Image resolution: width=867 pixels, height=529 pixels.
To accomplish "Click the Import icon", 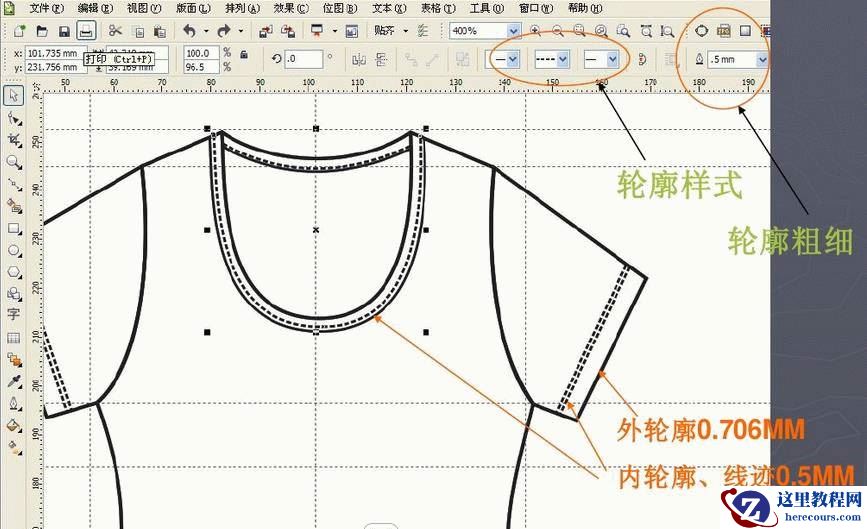I will (266, 31).
